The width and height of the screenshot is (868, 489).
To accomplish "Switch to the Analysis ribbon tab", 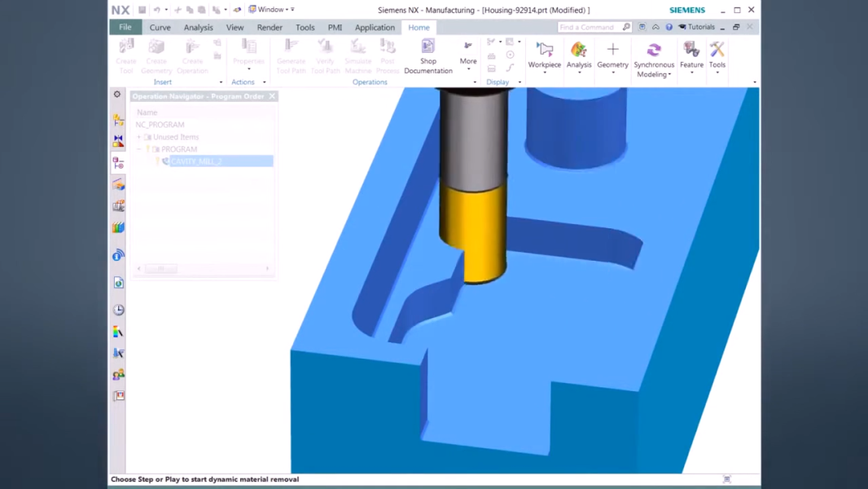I will pyautogui.click(x=198, y=27).
